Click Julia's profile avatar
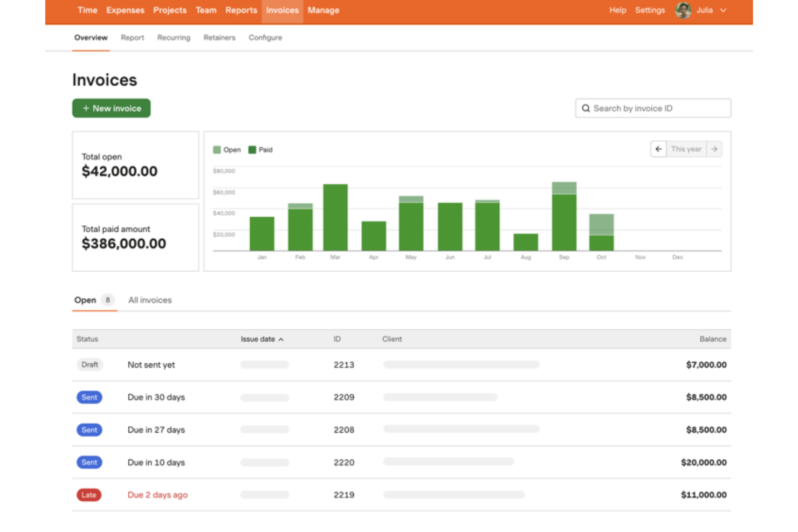798x532 pixels. 682,10
